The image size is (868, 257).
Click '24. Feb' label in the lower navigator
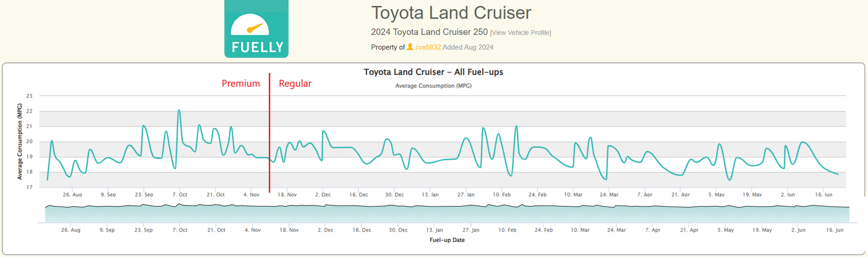pos(544,230)
